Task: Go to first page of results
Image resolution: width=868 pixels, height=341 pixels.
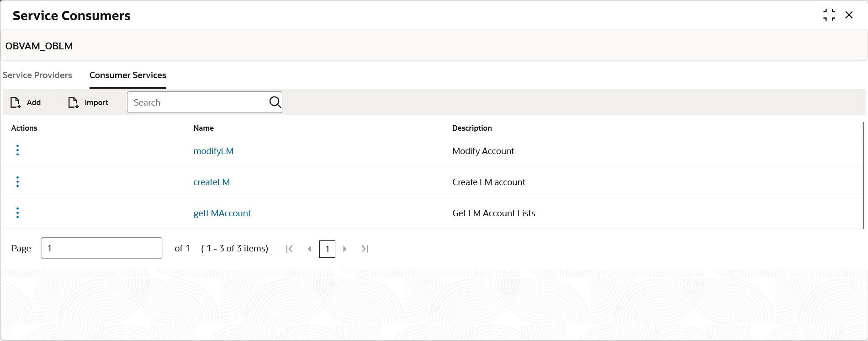Action: point(289,249)
